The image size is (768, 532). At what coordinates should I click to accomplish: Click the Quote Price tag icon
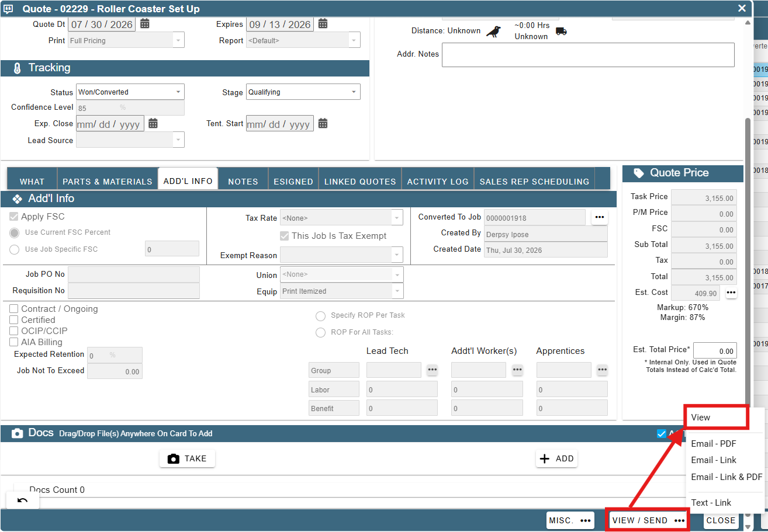[x=639, y=173]
